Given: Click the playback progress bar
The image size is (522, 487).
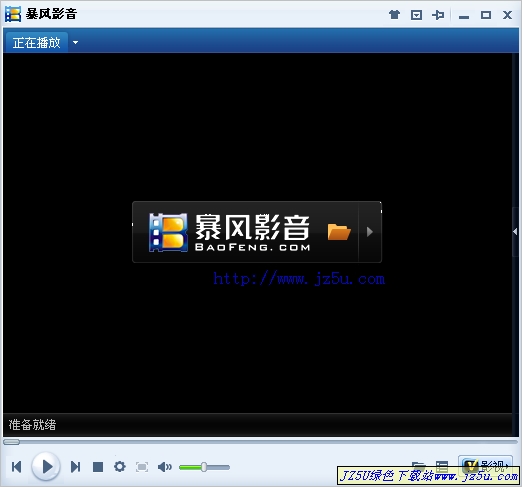Looking at the screenshot, I should click(x=260, y=442).
